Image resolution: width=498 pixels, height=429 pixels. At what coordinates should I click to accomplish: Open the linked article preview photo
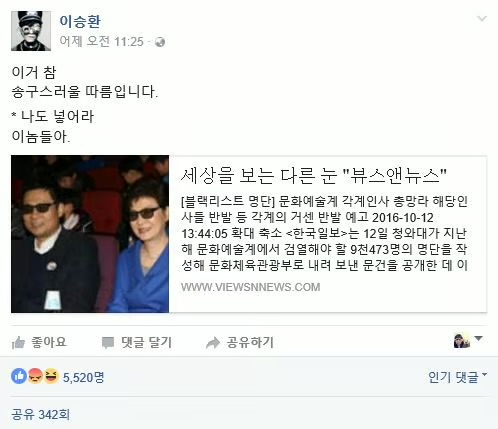point(90,234)
